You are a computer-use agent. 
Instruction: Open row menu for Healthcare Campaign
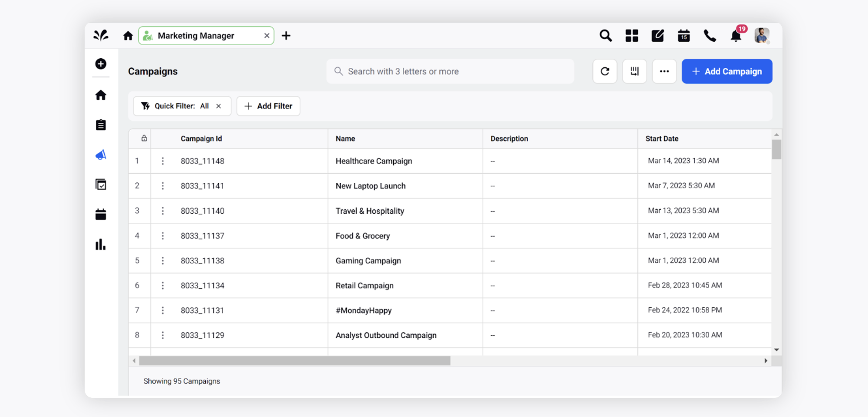pos(163,161)
